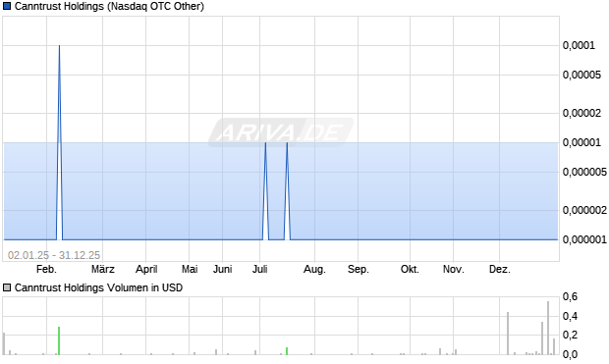
Task: Click the green July volume bar
Action: click(287, 351)
